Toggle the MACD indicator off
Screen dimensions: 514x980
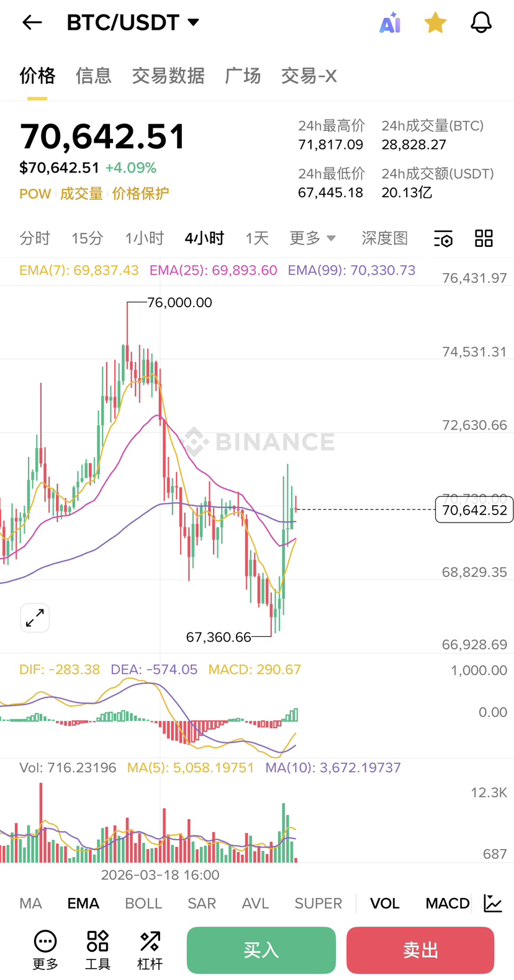[447, 903]
